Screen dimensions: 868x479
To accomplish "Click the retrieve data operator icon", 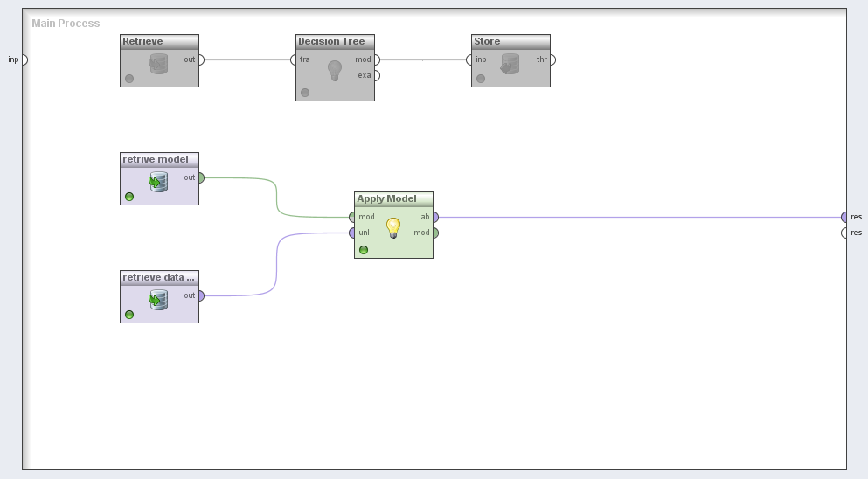I will (x=158, y=300).
